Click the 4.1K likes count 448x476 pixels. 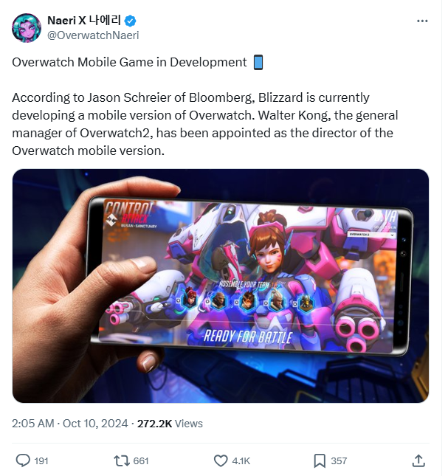pos(241,461)
